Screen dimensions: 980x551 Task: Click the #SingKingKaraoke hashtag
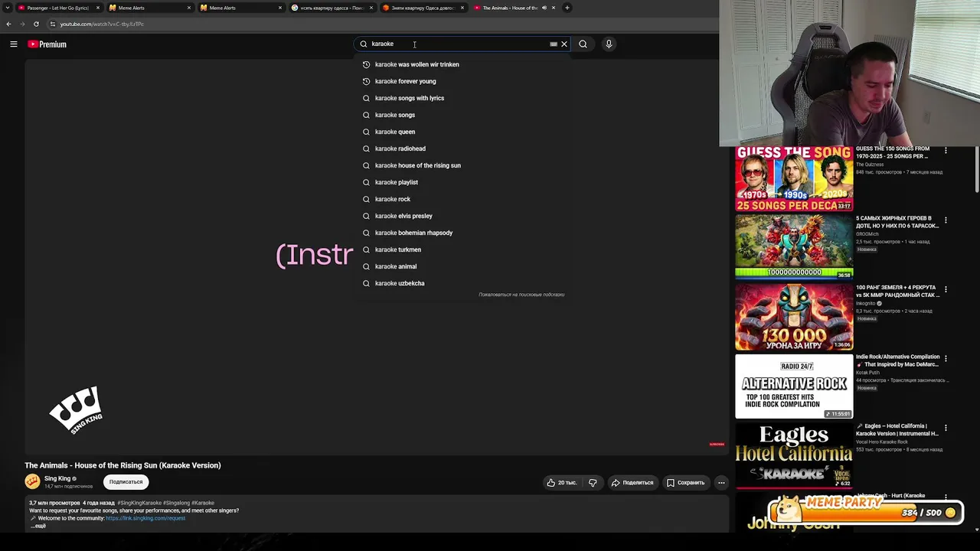click(139, 503)
